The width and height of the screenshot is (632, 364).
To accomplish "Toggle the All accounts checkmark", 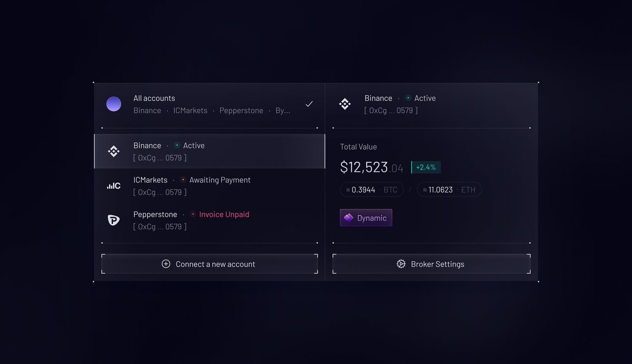I will click(x=309, y=104).
